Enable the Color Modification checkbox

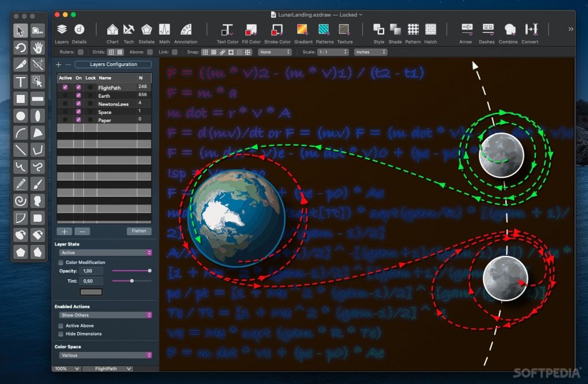click(x=61, y=263)
